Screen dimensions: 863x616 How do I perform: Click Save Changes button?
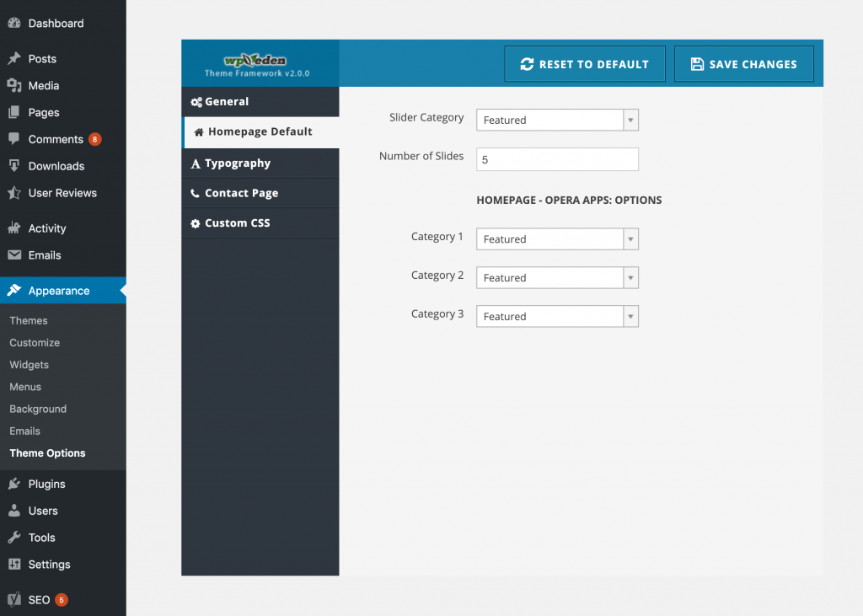pyautogui.click(x=743, y=64)
